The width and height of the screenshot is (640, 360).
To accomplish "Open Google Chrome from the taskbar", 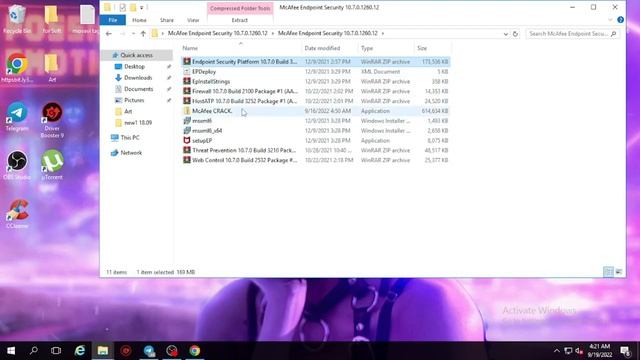I will (195, 351).
